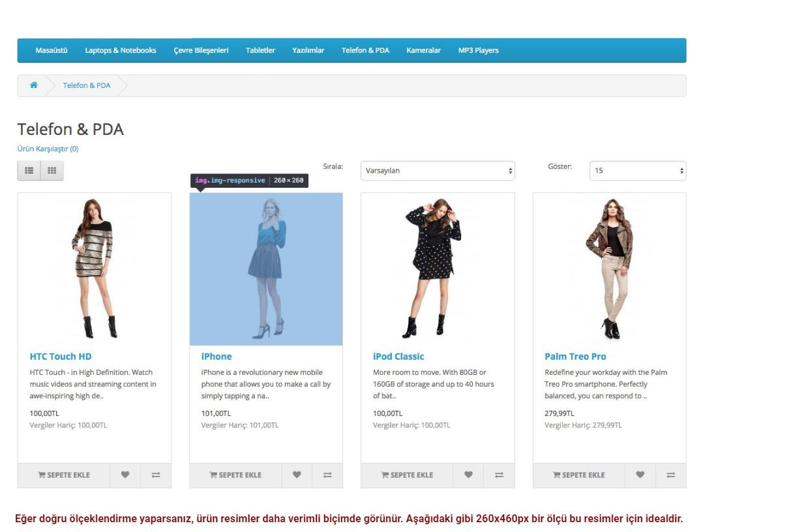Open Ürün Karşılaştır (0) link
Viewport: 793px width, 532px height.
(48, 149)
